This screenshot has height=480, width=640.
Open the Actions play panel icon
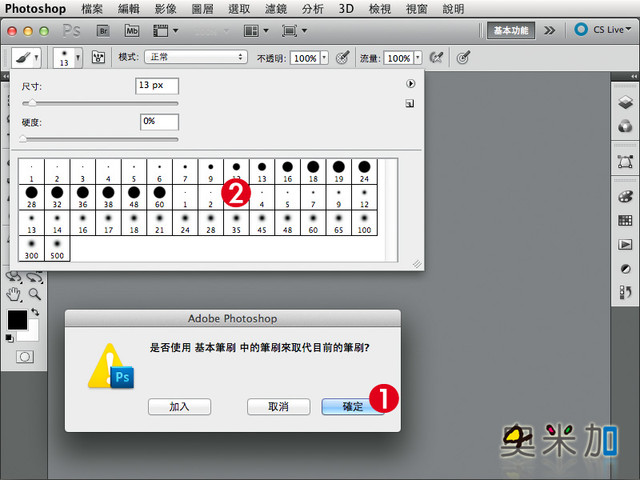(x=625, y=244)
